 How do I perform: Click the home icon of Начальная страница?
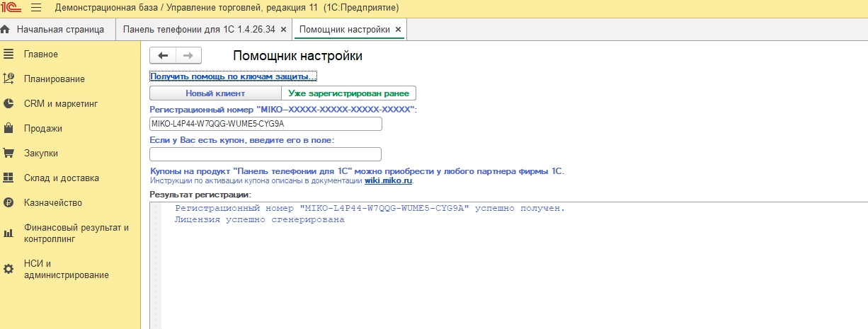(x=6, y=30)
